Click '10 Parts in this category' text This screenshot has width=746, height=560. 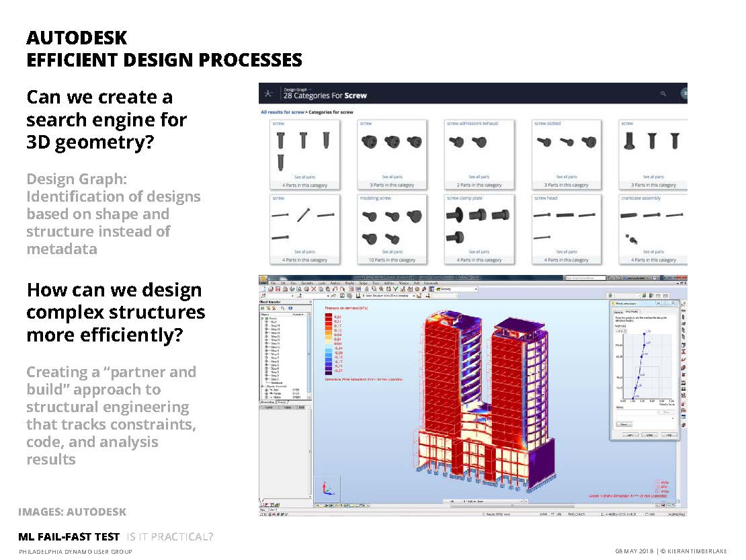coord(392,260)
